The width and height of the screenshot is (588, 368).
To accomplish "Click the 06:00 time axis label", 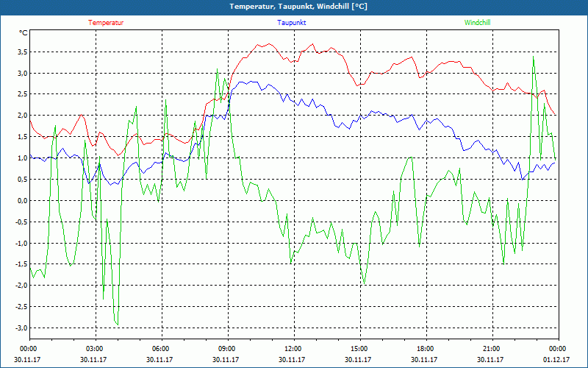I will [160, 349].
